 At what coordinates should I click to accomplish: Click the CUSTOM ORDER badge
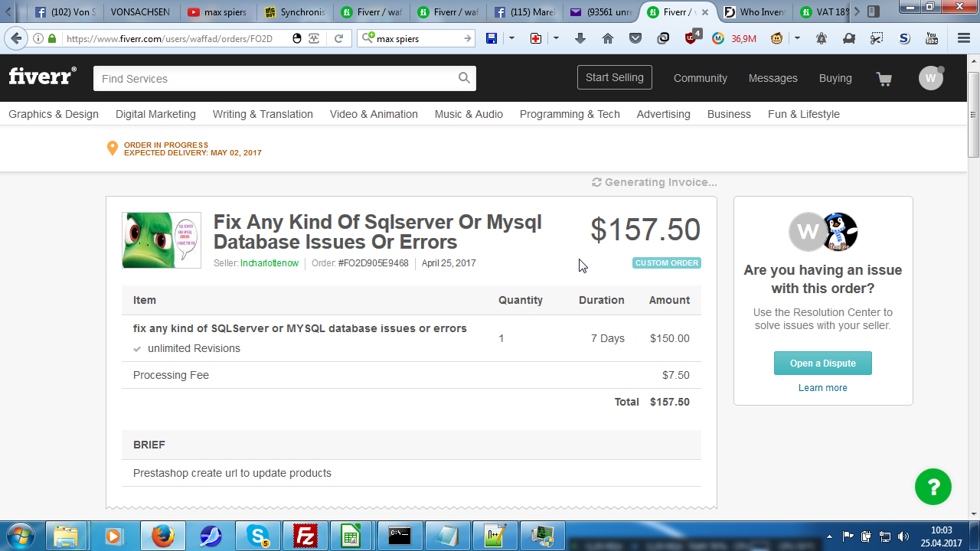click(667, 263)
